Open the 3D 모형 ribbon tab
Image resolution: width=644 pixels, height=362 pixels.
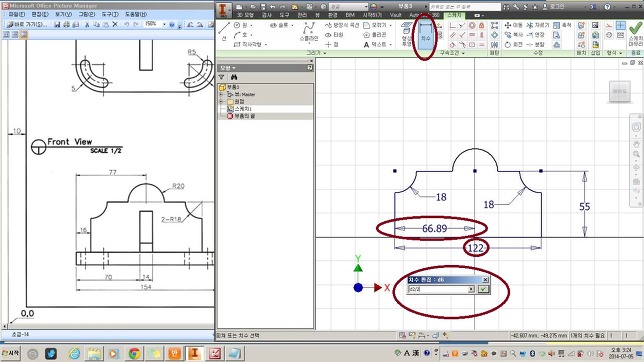tap(245, 15)
